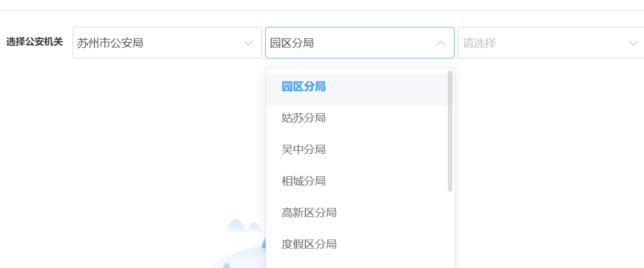Click the chevron arrow beside 请选择
This screenshot has height=268, width=644.
(x=633, y=43)
